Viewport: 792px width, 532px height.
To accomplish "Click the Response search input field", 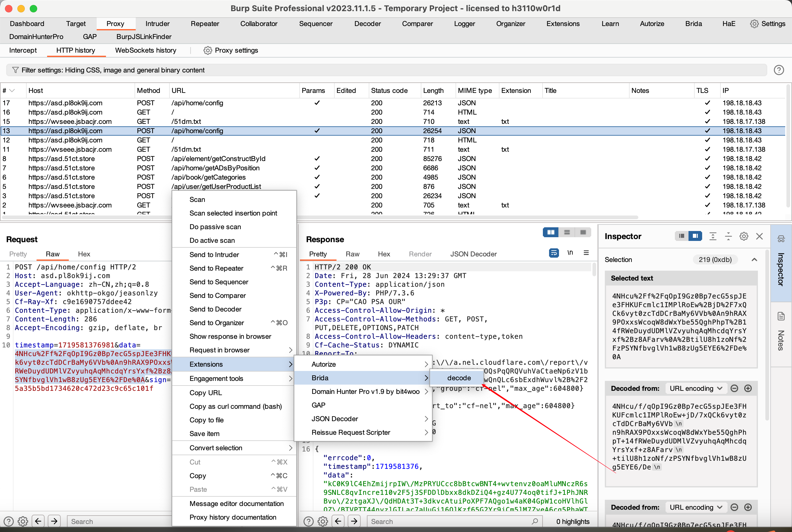I will click(455, 521).
